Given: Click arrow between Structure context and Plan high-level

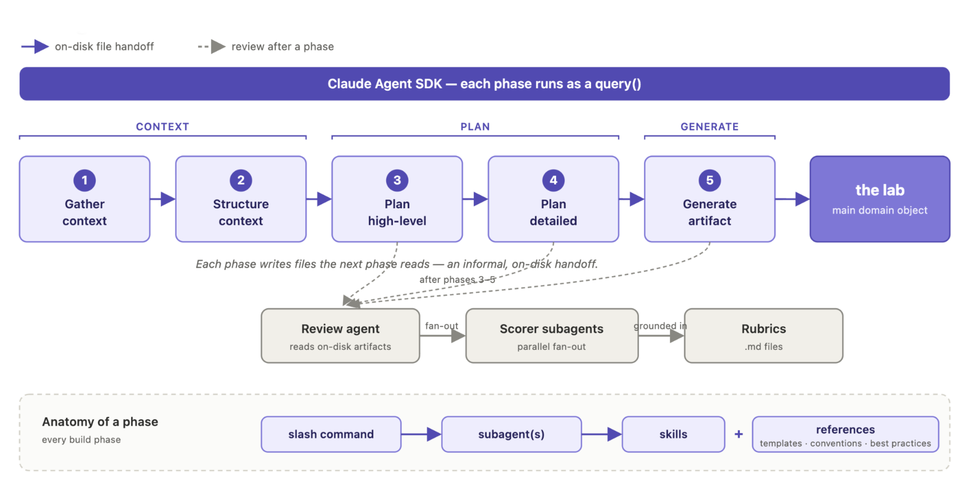Looking at the screenshot, I should coord(319,199).
